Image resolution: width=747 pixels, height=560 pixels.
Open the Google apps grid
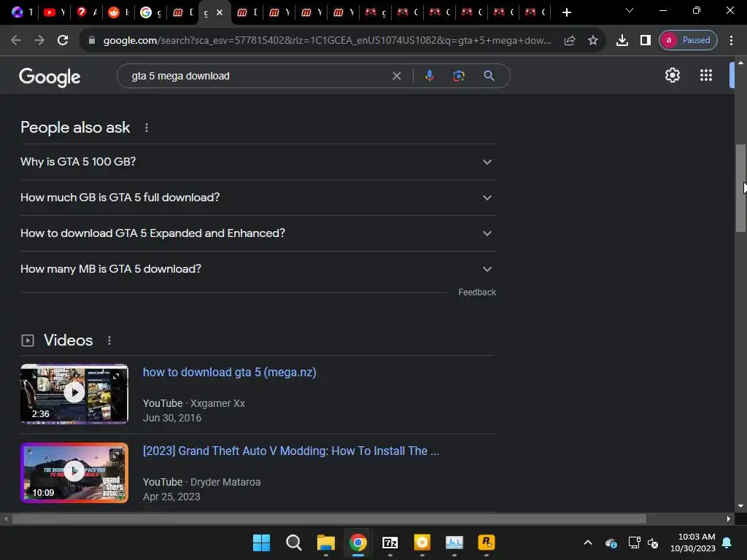click(706, 75)
